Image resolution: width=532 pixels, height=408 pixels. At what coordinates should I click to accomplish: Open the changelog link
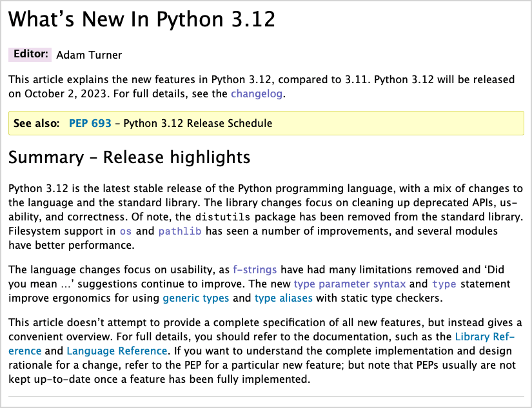[257, 93]
